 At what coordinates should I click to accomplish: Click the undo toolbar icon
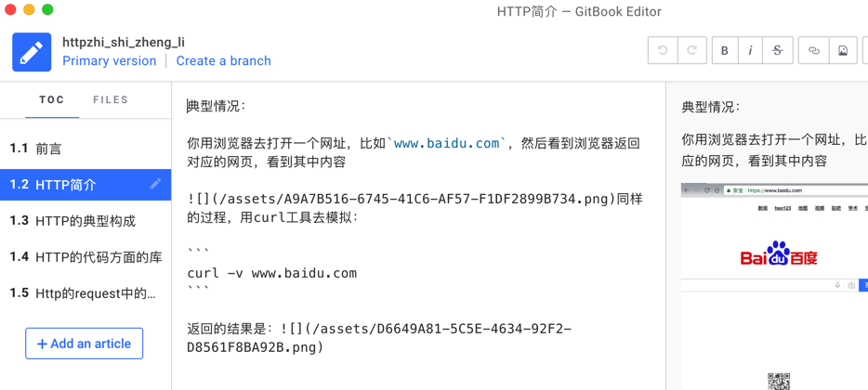click(663, 51)
